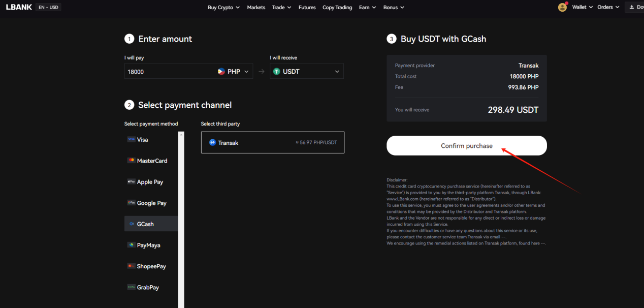Open the USDT receive currency dropdown
This screenshot has height=308, width=644.
[x=307, y=71]
